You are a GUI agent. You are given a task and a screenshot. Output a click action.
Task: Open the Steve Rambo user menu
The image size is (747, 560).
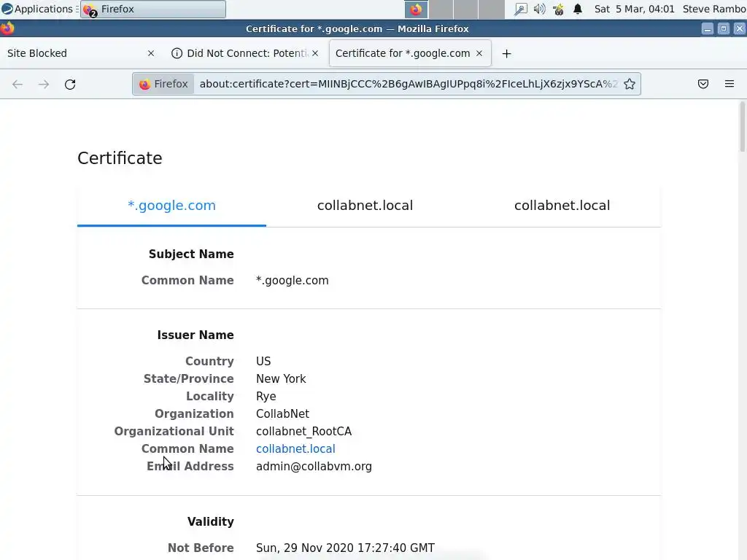(x=714, y=9)
